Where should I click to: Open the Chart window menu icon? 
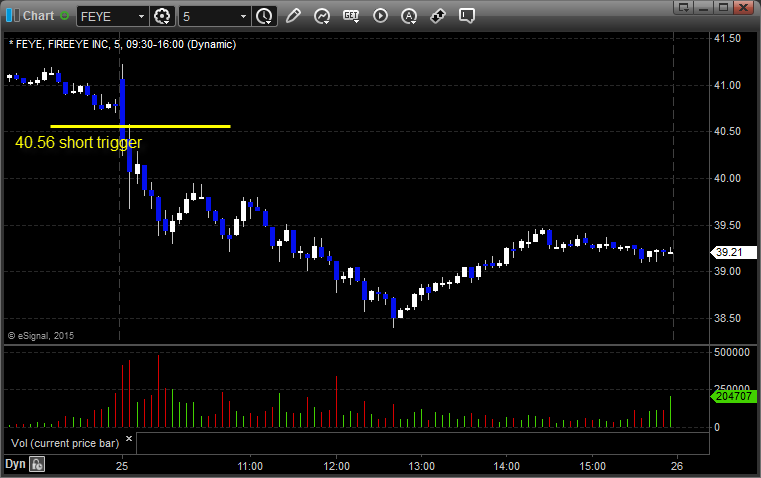tap(12, 16)
